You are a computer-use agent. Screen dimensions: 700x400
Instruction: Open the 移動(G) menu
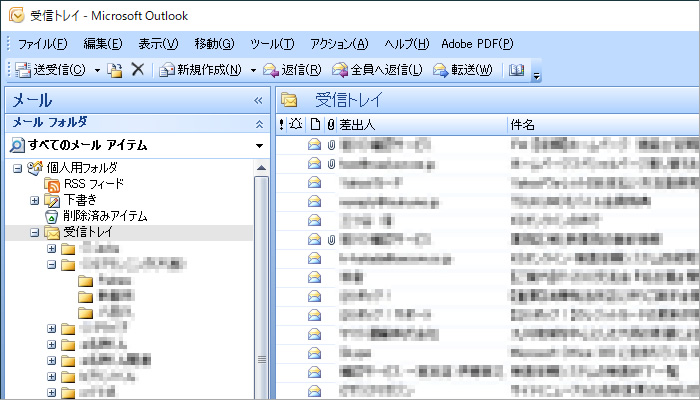pos(214,44)
